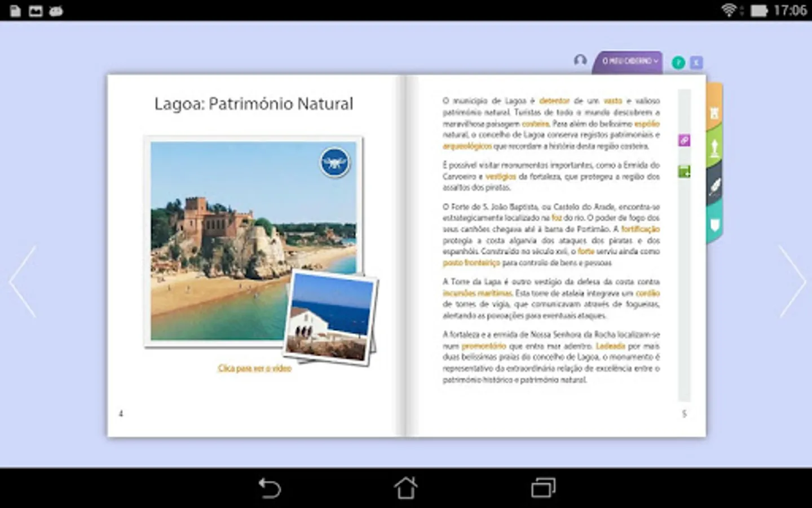Tap the Wi-Fi status icon
812x508 pixels.
click(729, 10)
